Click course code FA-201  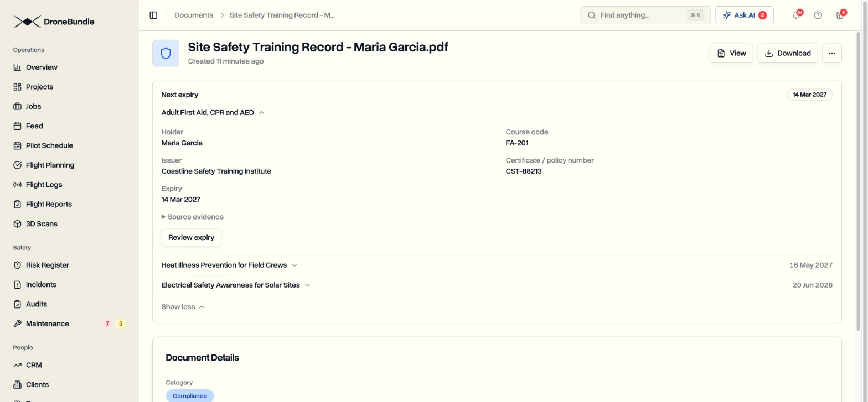(517, 143)
